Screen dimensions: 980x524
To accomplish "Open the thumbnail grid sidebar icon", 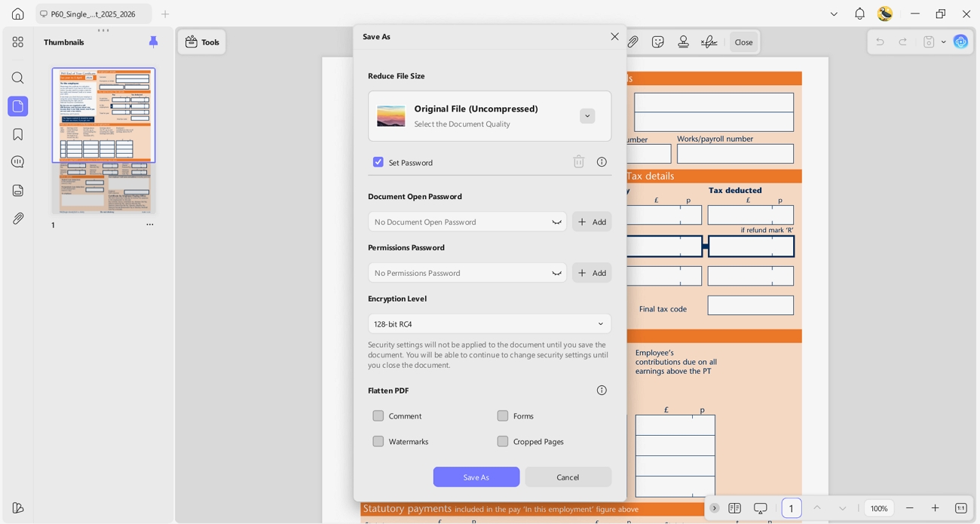I will [18, 42].
